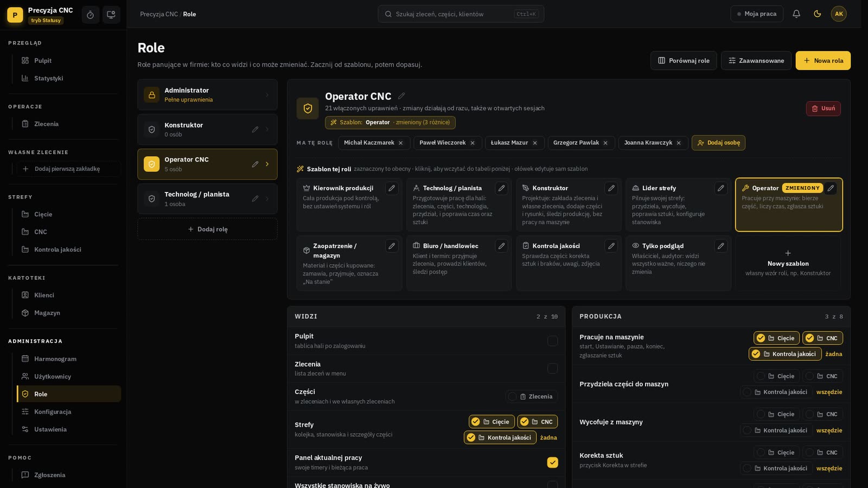Toggle CNC zone under Pracuje na maszynie
The image size is (868, 488).
point(822,338)
